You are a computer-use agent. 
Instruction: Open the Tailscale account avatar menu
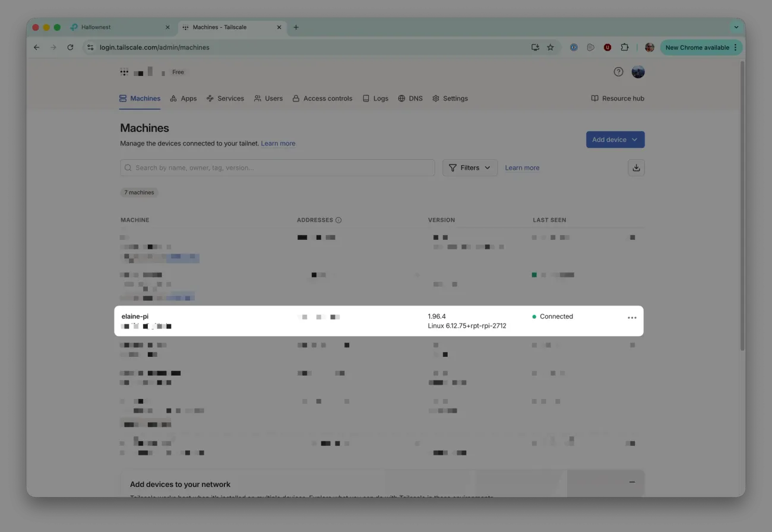(x=638, y=72)
